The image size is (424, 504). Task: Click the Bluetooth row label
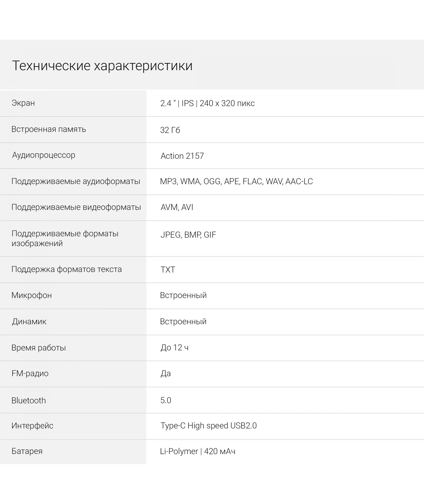point(28,401)
